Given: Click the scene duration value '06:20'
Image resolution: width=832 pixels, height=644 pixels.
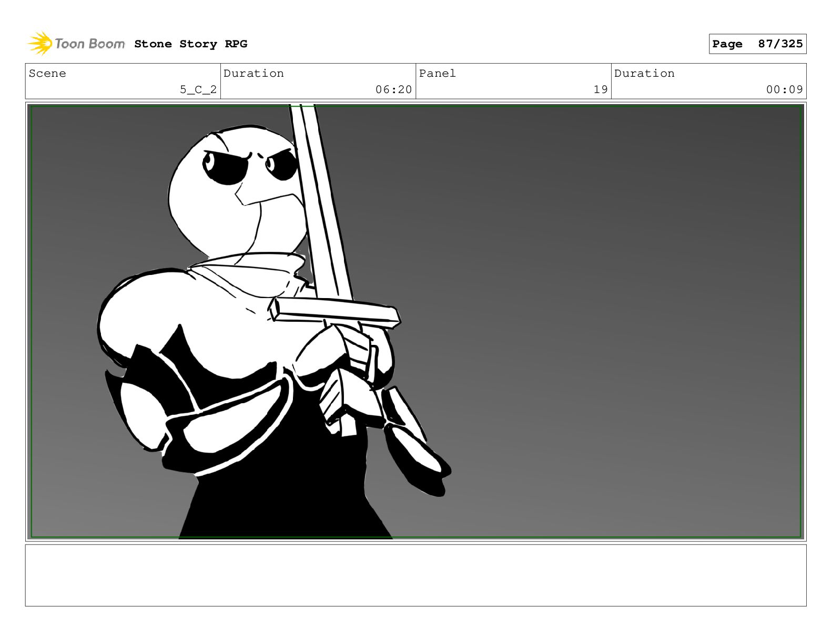Looking at the screenshot, I should [x=393, y=90].
